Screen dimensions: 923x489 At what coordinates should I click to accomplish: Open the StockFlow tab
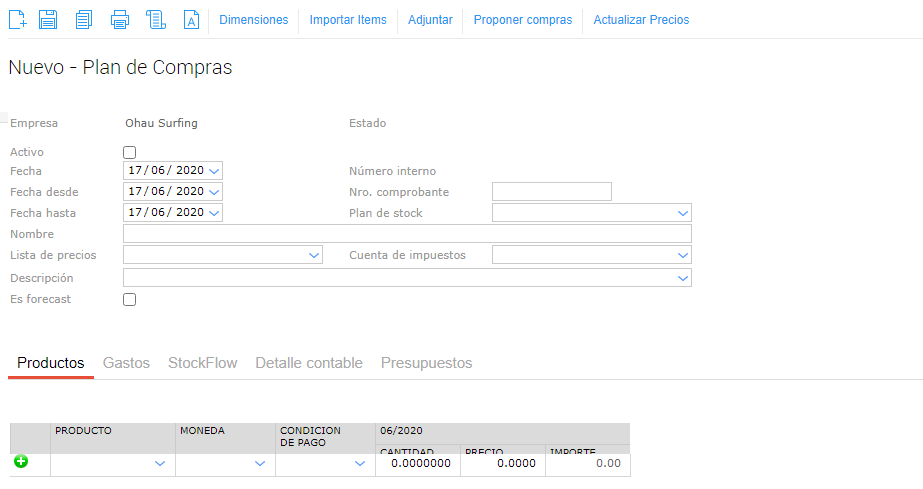202,363
